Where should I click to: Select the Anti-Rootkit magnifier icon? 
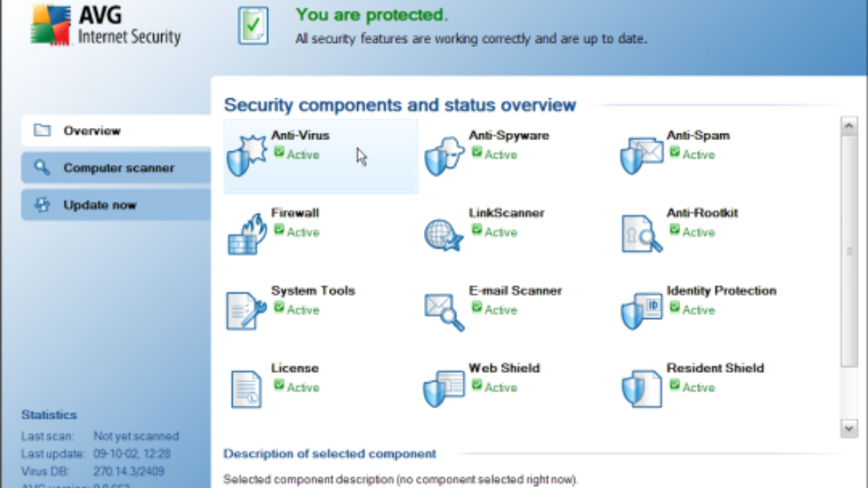point(642,234)
